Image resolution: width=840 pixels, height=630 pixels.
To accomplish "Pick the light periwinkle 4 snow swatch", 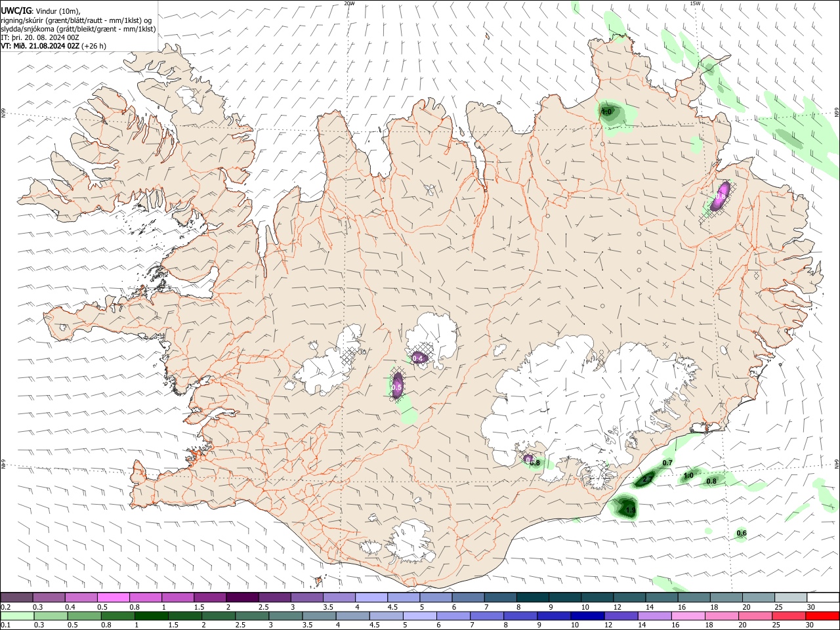I will [371, 597].
